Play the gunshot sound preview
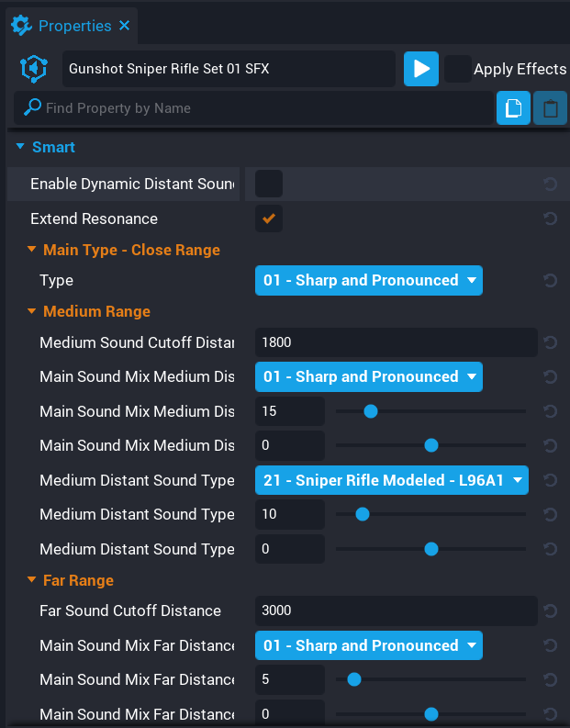Image resolution: width=570 pixels, height=728 pixels. tap(420, 69)
